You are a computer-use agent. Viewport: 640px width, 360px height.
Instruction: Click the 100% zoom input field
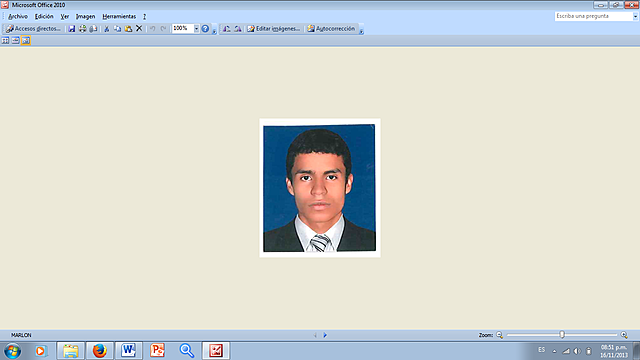pyautogui.click(x=182, y=29)
